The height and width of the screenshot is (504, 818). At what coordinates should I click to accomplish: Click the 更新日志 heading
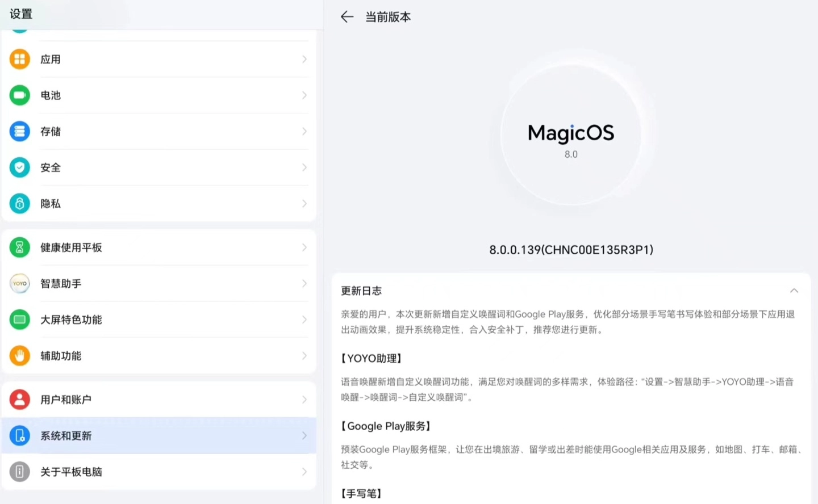click(361, 291)
